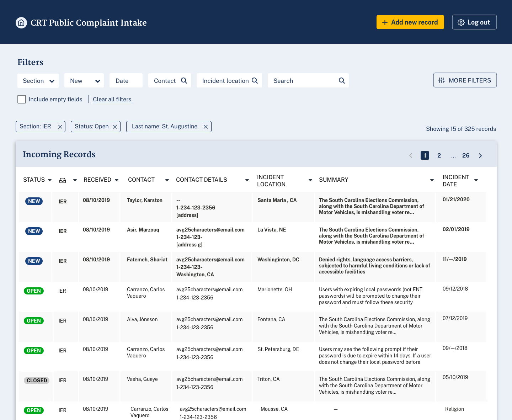Sort by INCIDENT DATE column arrow
The image size is (512, 420).
(476, 180)
